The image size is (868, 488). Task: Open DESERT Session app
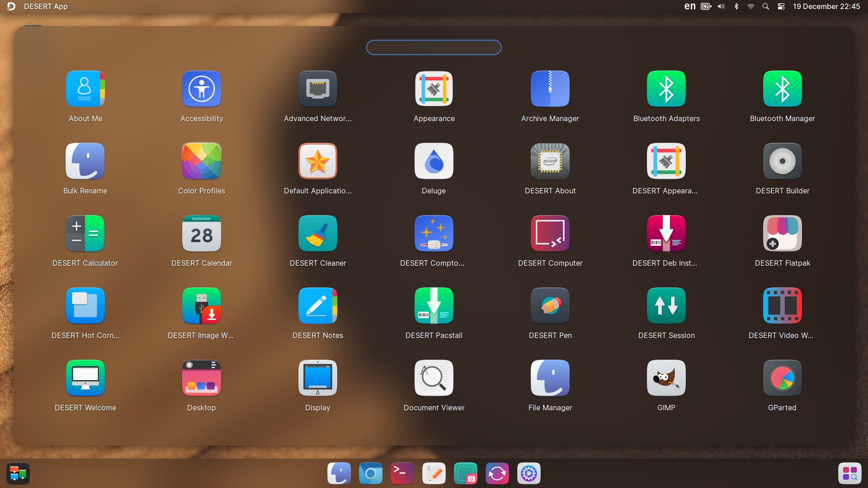point(666,306)
